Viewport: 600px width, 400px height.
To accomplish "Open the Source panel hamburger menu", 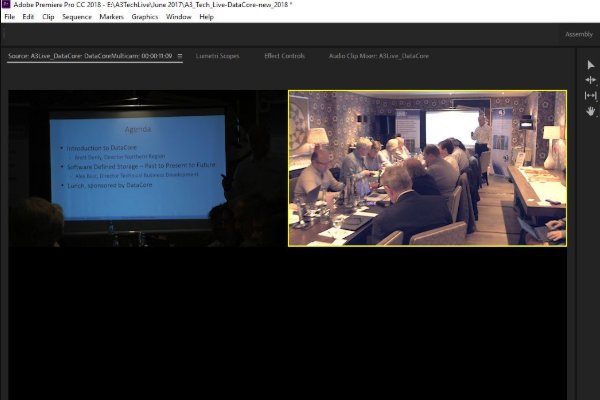I will (x=180, y=56).
